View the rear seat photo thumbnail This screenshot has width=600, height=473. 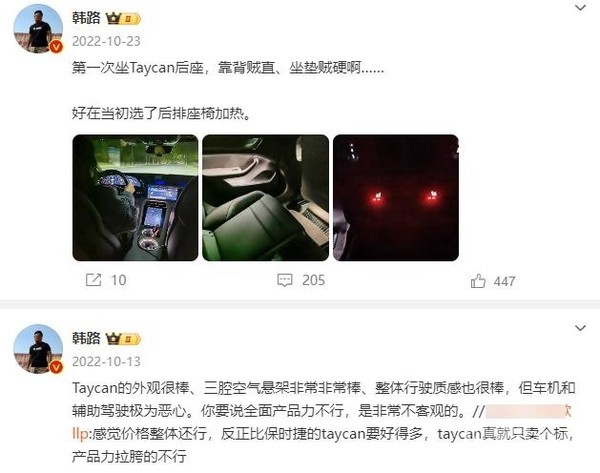click(x=266, y=198)
